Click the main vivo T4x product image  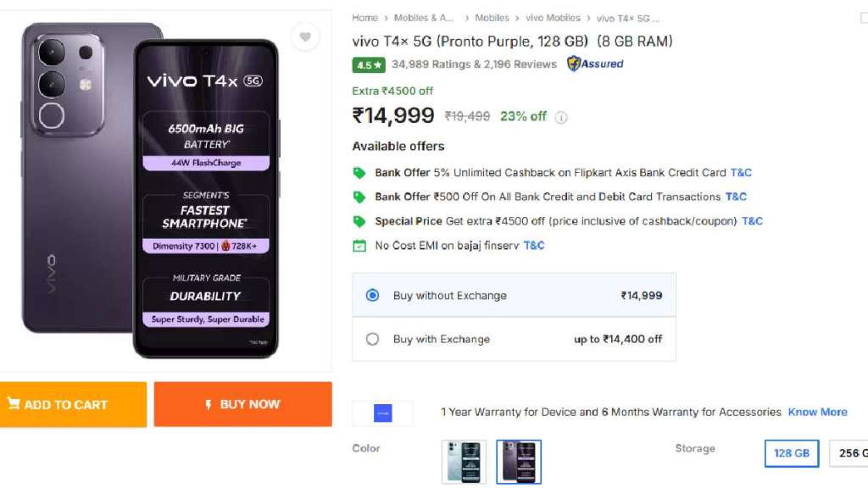tap(151, 191)
